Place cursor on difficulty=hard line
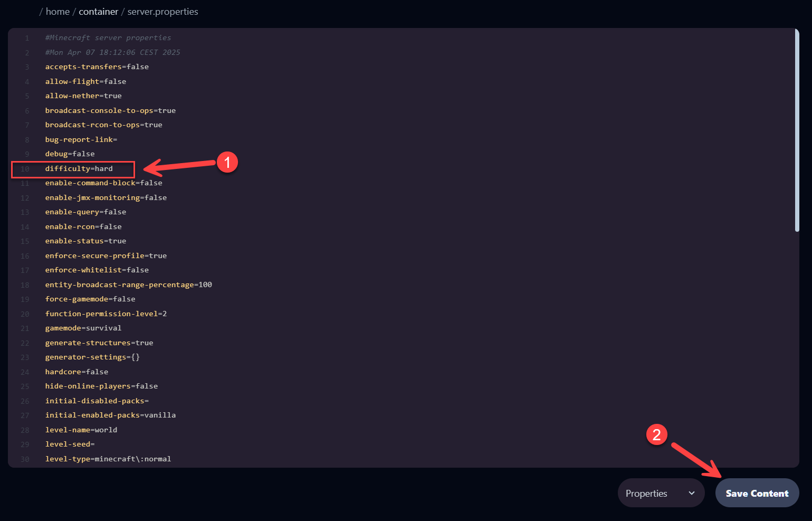 coord(79,168)
